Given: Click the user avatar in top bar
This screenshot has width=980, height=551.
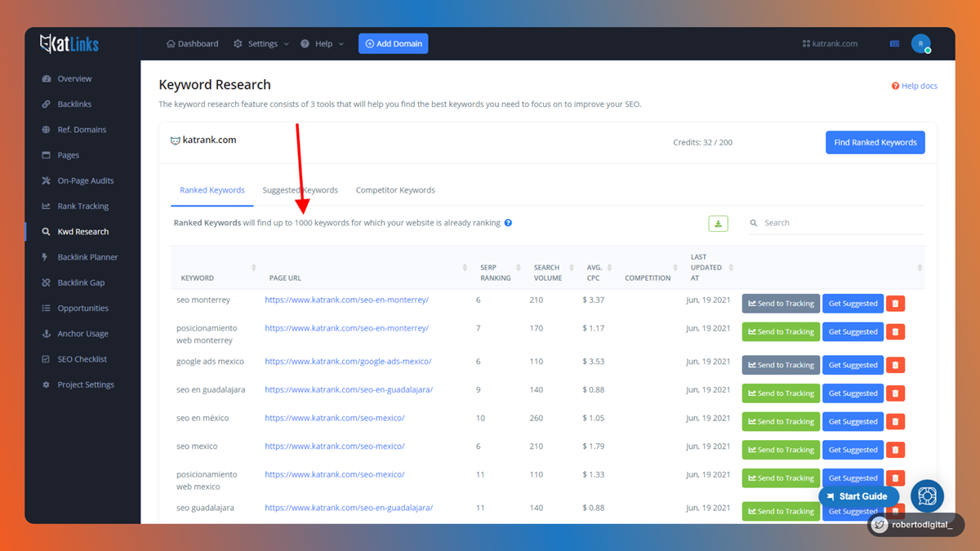Looking at the screenshot, I should pos(921,44).
